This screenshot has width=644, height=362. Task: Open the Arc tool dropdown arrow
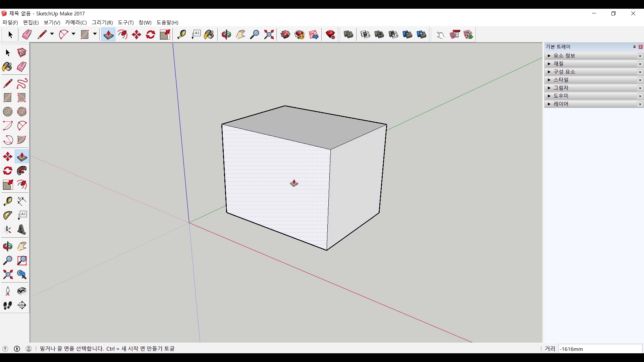[x=73, y=34]
